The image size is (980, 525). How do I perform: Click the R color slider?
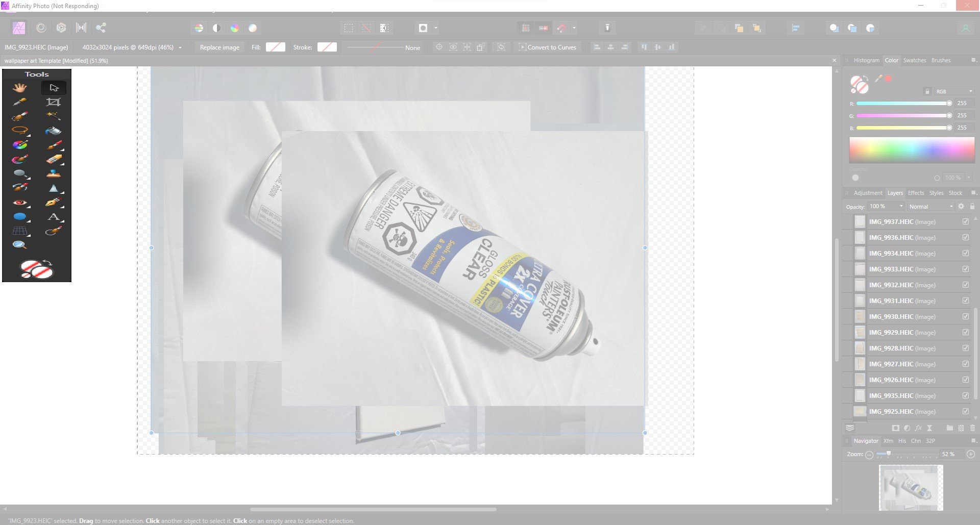[x=903, y=103]
